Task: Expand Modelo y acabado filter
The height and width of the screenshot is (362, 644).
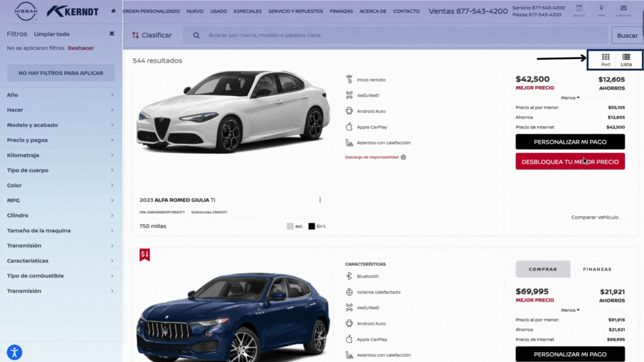Action: (x=61, y=125)
